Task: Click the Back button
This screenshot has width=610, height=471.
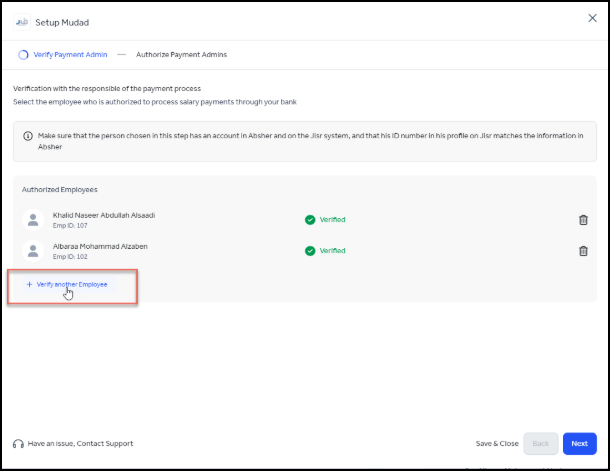Action: click(x=540, y=443)
